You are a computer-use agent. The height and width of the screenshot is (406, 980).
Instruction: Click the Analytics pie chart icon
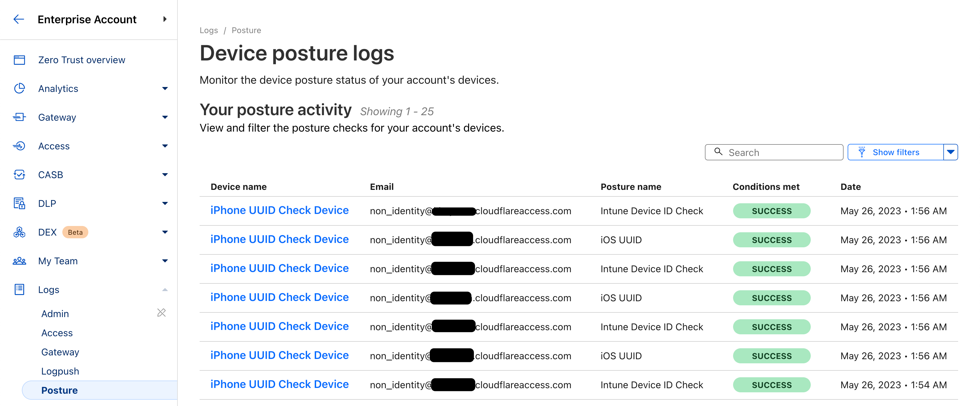point(19,89)
